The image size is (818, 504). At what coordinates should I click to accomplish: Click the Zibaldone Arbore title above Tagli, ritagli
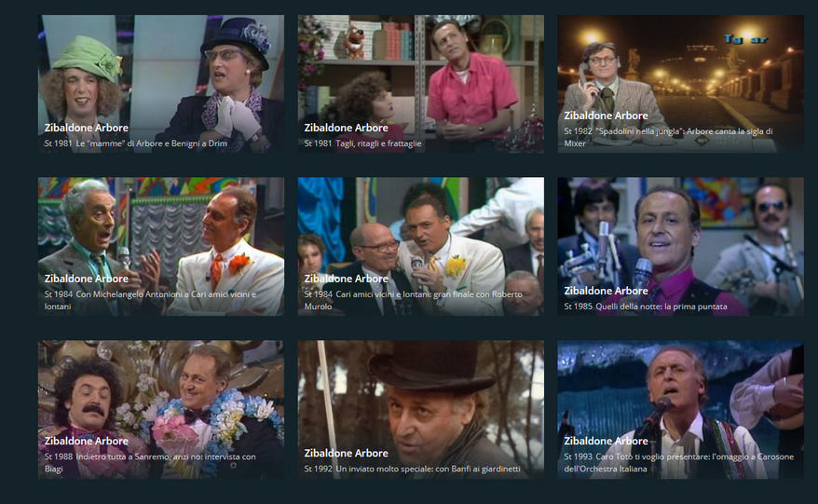[346, 128]
